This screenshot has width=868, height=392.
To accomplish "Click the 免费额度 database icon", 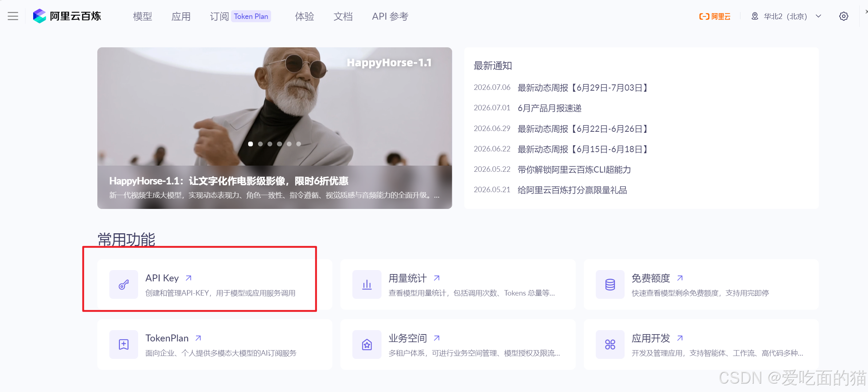I will (610, 284).
